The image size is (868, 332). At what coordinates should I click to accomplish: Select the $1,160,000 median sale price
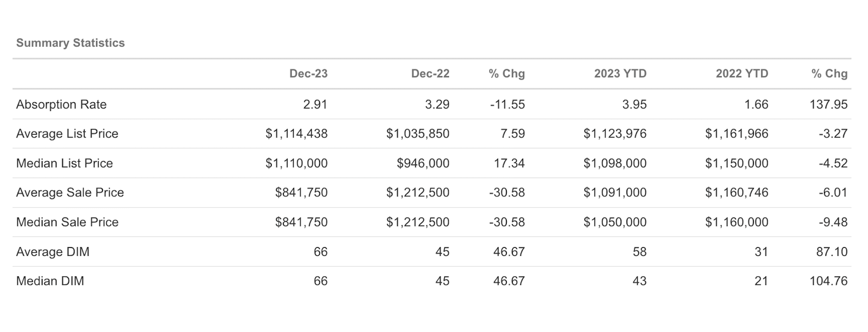click(x=737, y=222)
